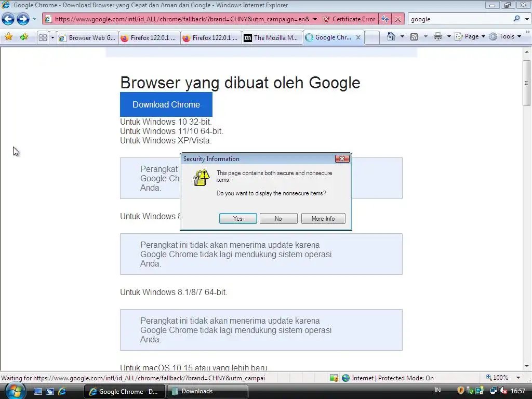Select Google Chrome - D... taskbar button
Image resolution: width=532 pixels, height=399 pixels.
[124, 391]
